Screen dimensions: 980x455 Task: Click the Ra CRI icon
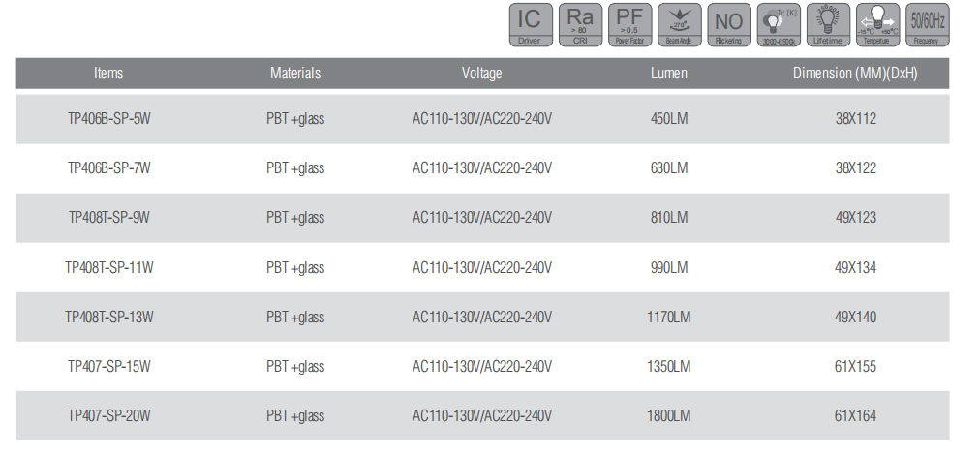[579, 25]
